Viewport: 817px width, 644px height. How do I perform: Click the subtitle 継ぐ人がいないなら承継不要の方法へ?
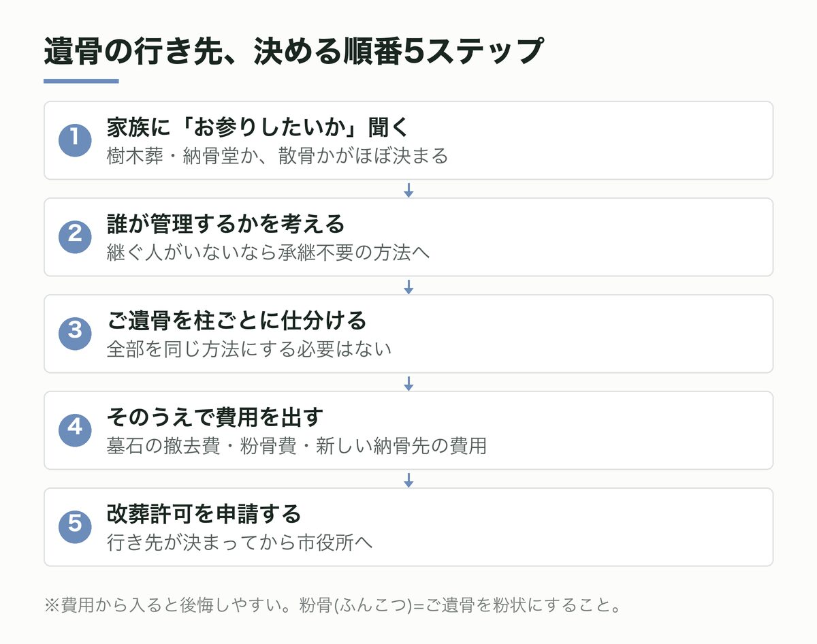[x=268, y=253]
